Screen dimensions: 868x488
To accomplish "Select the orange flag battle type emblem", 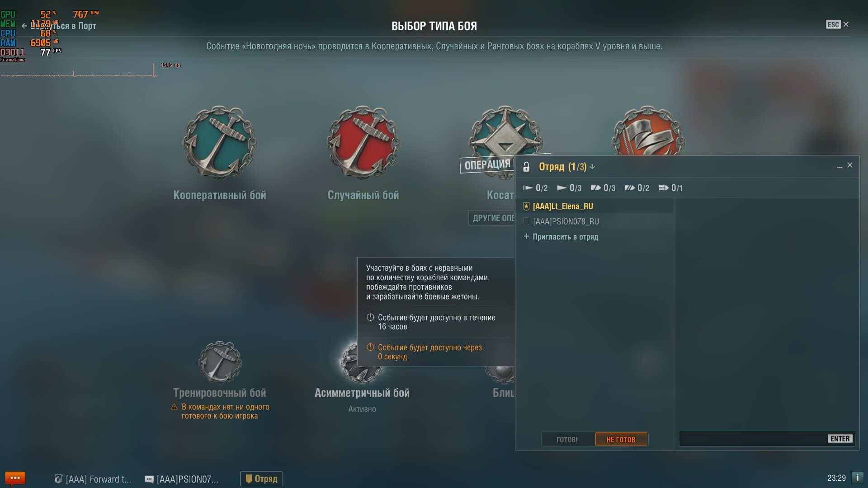I will click(x=648, y=131).
